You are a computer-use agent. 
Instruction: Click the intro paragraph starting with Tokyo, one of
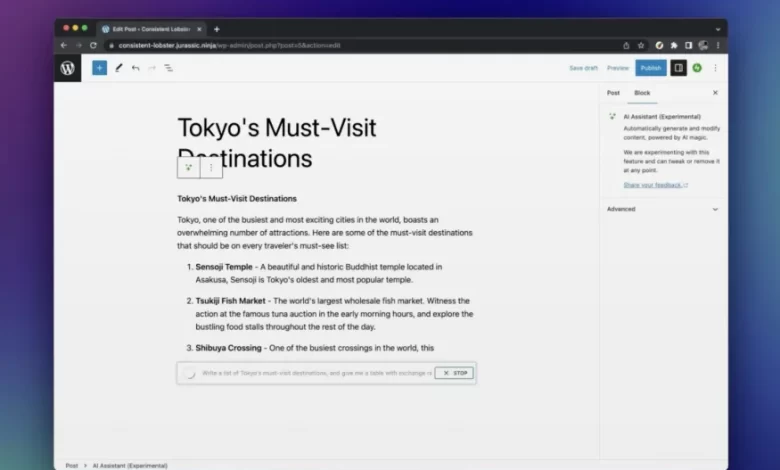tap(325, 232)
